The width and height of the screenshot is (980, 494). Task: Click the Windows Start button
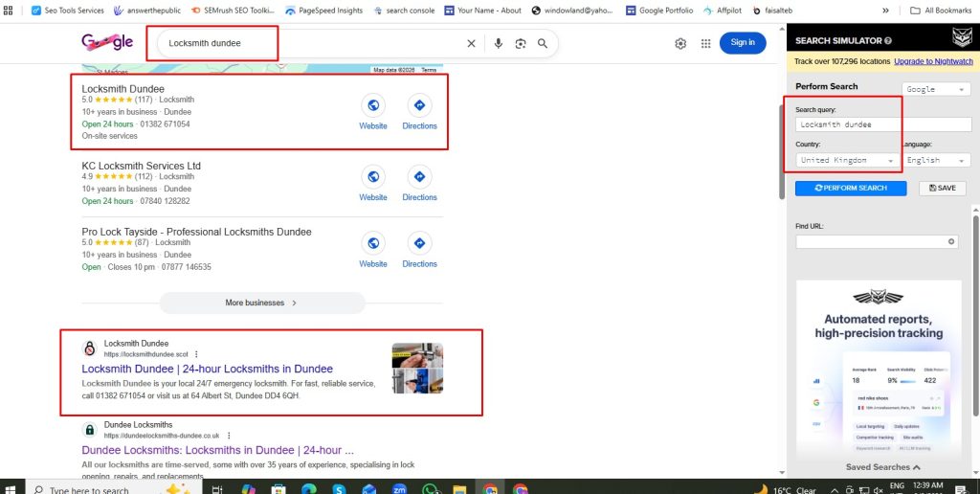pyautogui.click(x=11, y=489)
